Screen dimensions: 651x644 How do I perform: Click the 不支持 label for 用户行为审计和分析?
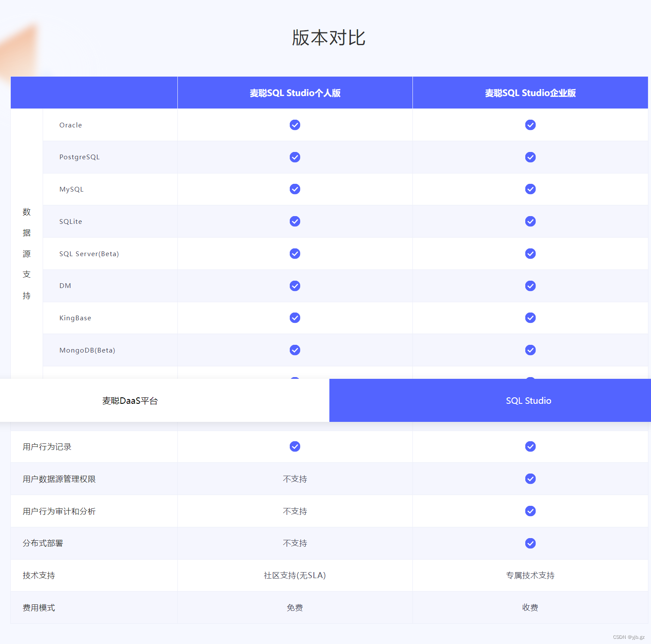tap(294, 511)
